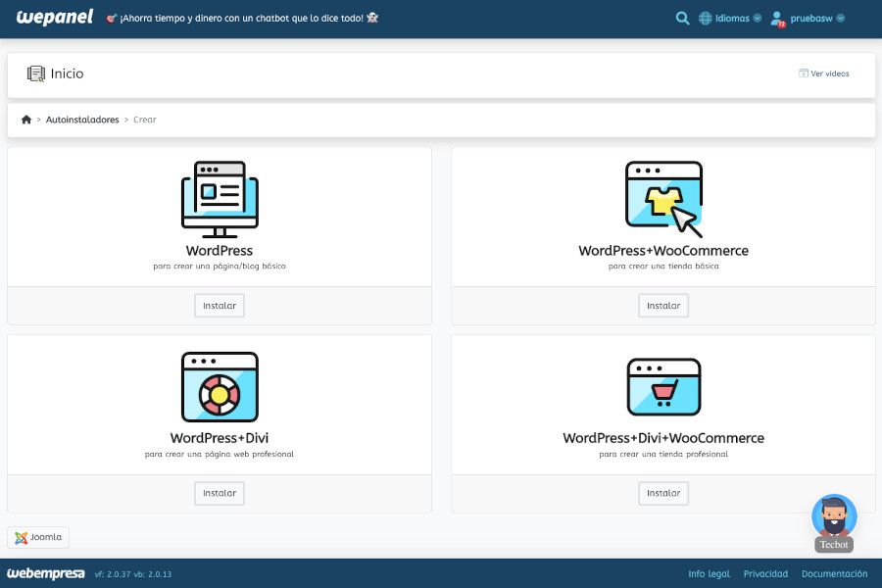Image resolution: width=882 pixels, height=588 pixels.
Task: Open the Documentación footer link
Action: [x=834, y=574]
